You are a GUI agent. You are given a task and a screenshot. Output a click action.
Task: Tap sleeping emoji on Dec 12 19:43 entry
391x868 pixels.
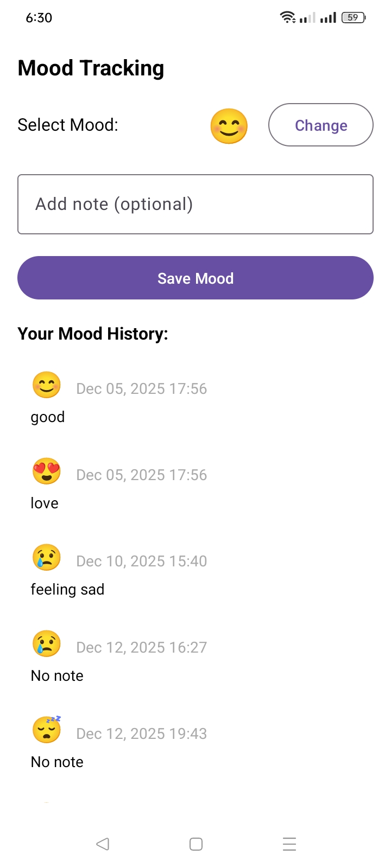coord(47,730)
